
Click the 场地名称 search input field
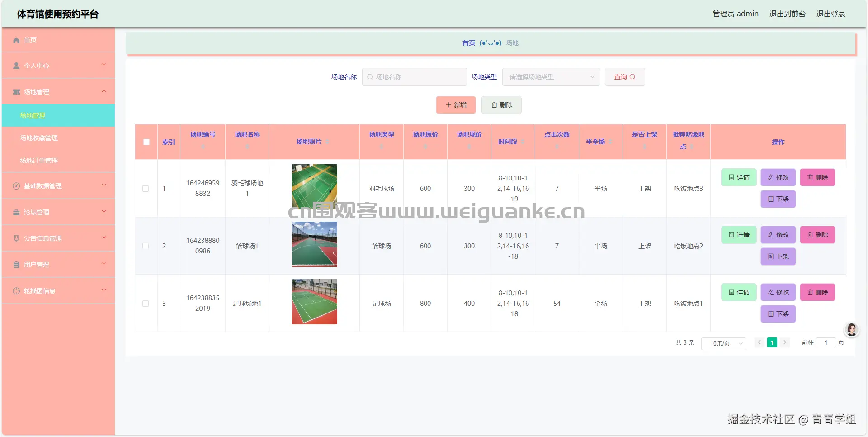click(415, 77)
